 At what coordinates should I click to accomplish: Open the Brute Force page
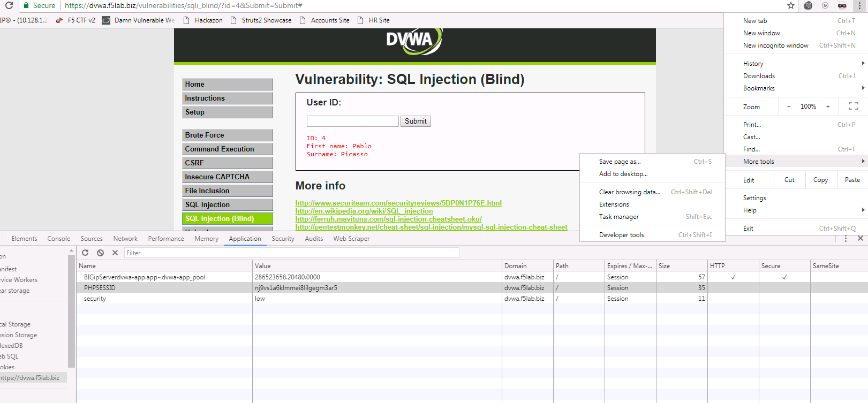point(228,135)
